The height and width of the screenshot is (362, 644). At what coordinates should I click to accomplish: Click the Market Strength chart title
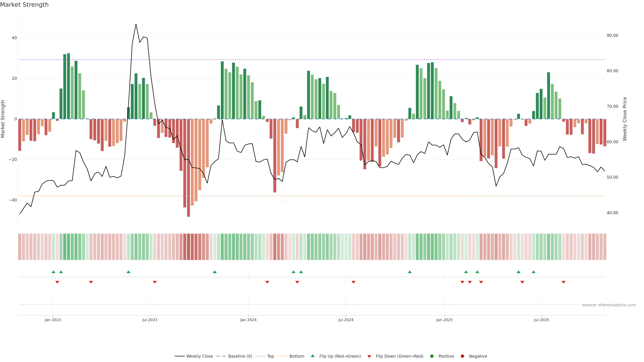pos(24,5)
